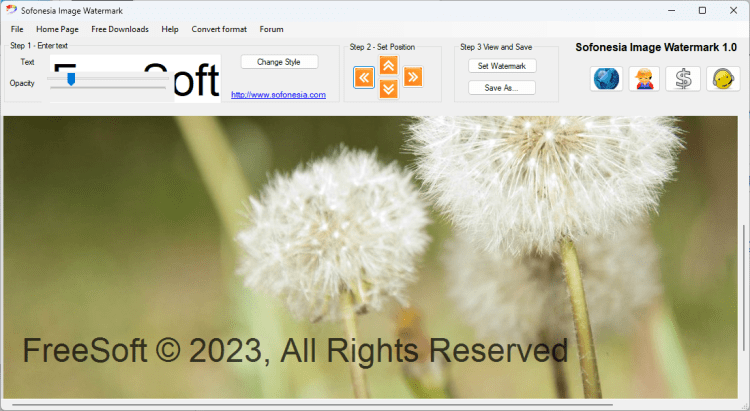Click the dollar sign purchase icon
750x411 pixels.
click(683, 78)
